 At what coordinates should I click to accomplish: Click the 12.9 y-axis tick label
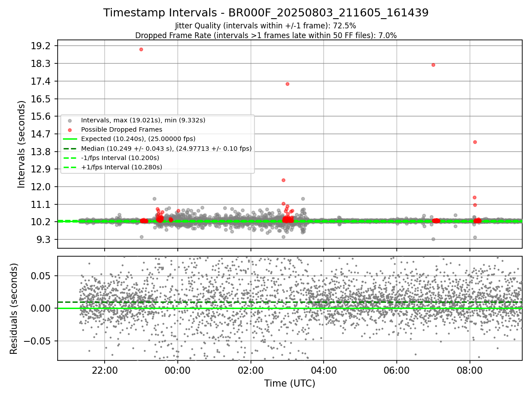[42, 169]
